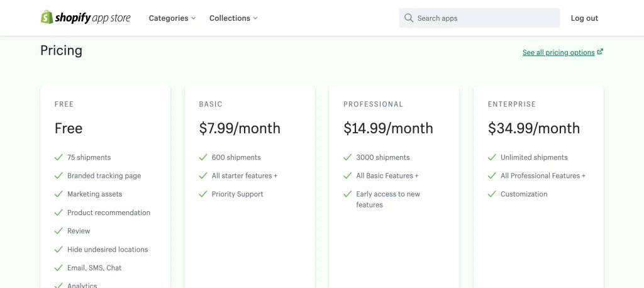
Task: Click the PROFESSIONAL plan label
Action: click(x=374, y=104)
